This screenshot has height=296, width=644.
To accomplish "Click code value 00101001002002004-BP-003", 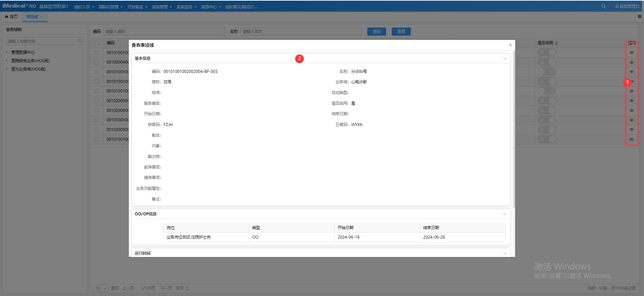I will click(191, 71).
